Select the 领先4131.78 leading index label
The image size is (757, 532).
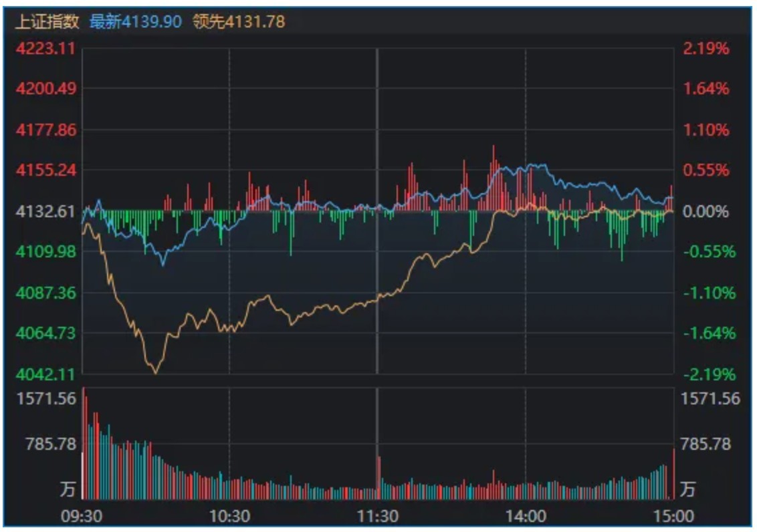pyautogui.click(x=239, y=21)
